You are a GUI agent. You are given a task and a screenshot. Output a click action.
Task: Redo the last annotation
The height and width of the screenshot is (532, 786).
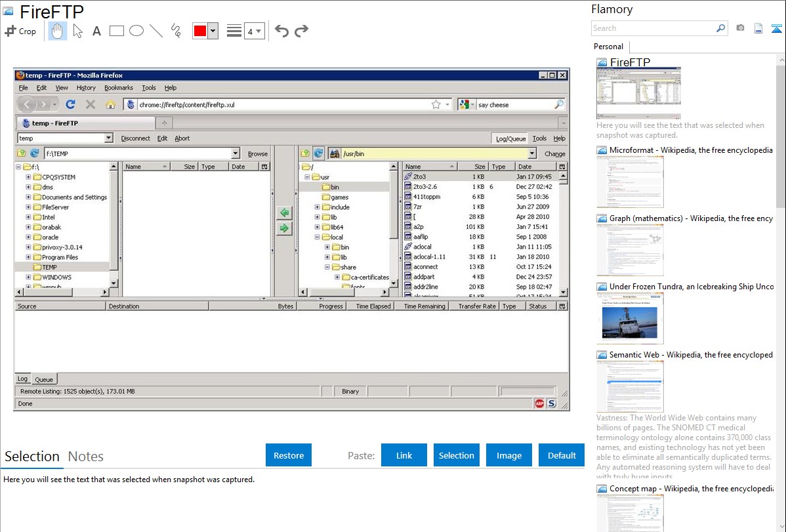[301, 31]
